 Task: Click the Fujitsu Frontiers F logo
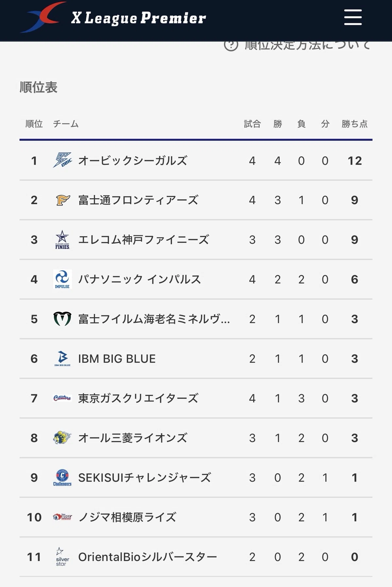tap(62, 200)
